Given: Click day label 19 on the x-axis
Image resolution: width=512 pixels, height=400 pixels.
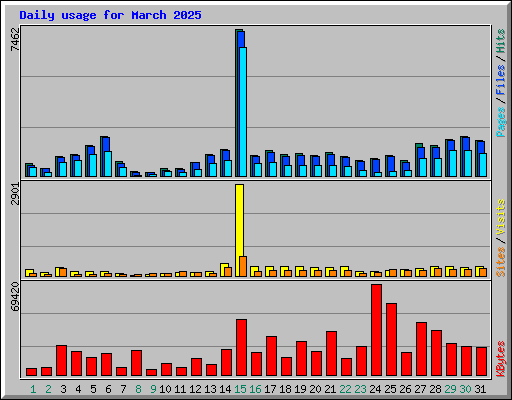Looking at the screenshot, I should click(x=300, y=389).
